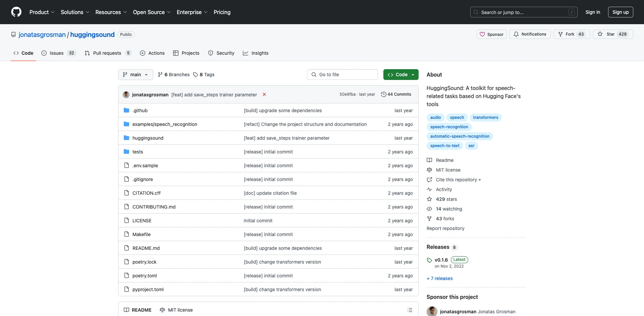Focus the Search or jump to field
The image size is (644, 316).
[524, 12]
